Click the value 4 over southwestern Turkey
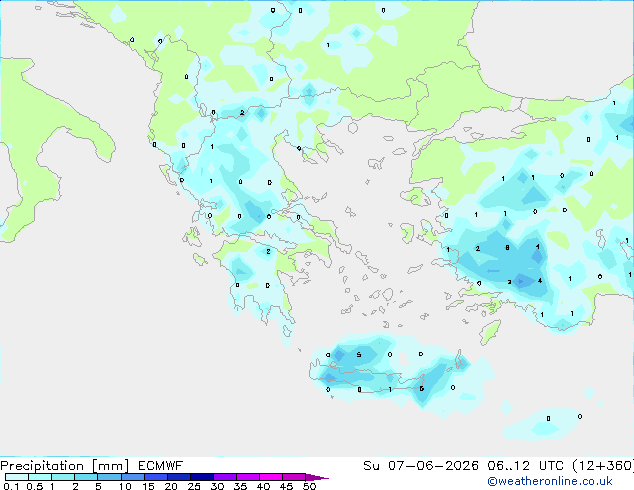 pyautogui.click(x=540, y=281)
